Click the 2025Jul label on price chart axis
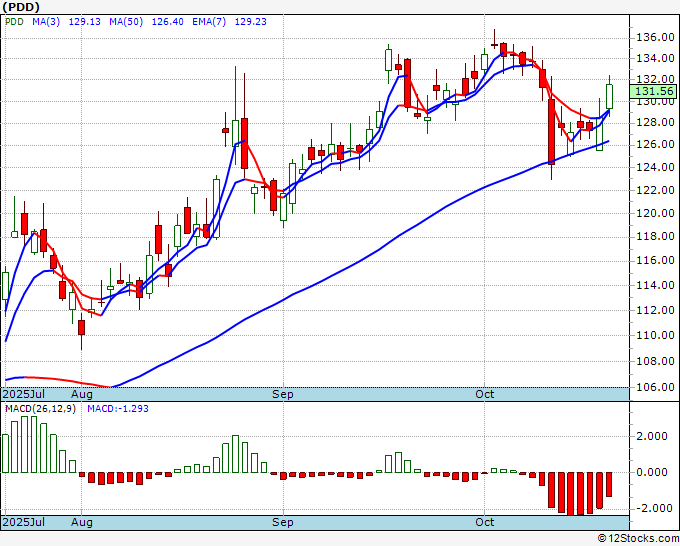680x546 pixels. pos(23,394)
